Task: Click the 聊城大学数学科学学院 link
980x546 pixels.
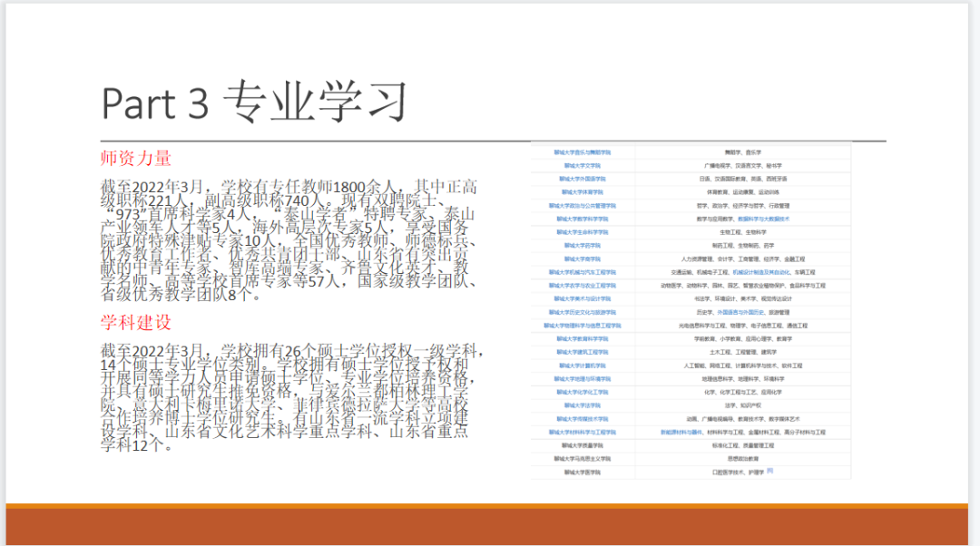Action: pyautogui.click(x=583, y=219)
